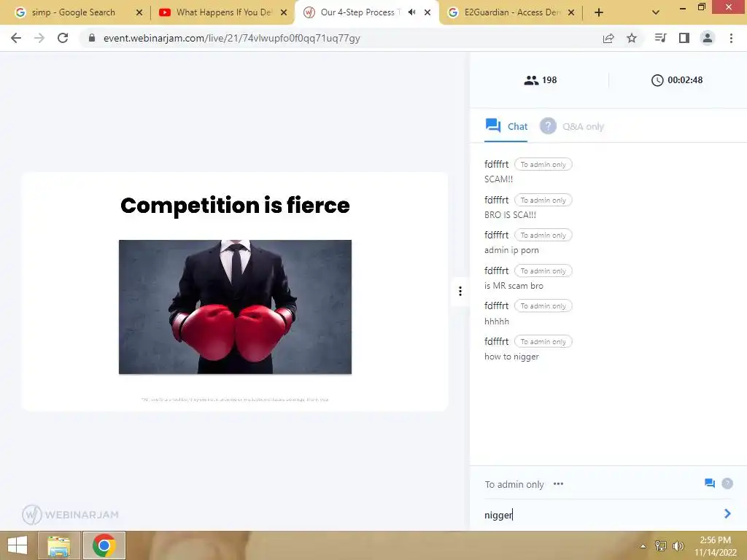Open the volume speaker icon in tray
Viewport: 747px width, 560px height.
click(x=678, y=545)
